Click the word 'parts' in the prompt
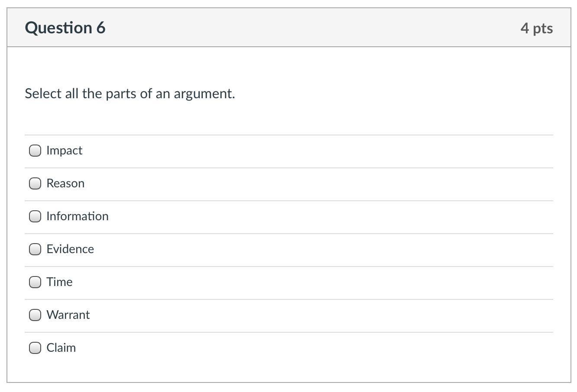 point(121,94)
